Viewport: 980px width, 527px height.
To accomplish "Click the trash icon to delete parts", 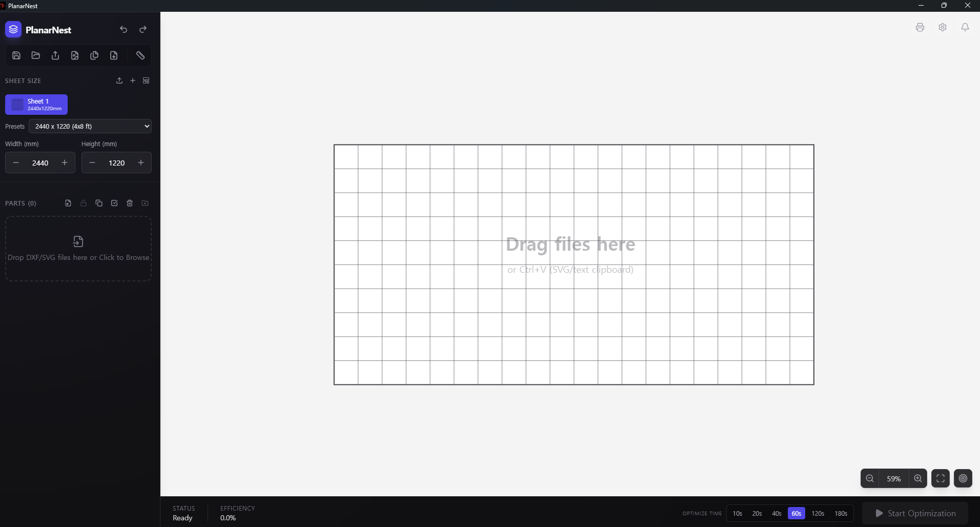I will click(x=129, y=204).
